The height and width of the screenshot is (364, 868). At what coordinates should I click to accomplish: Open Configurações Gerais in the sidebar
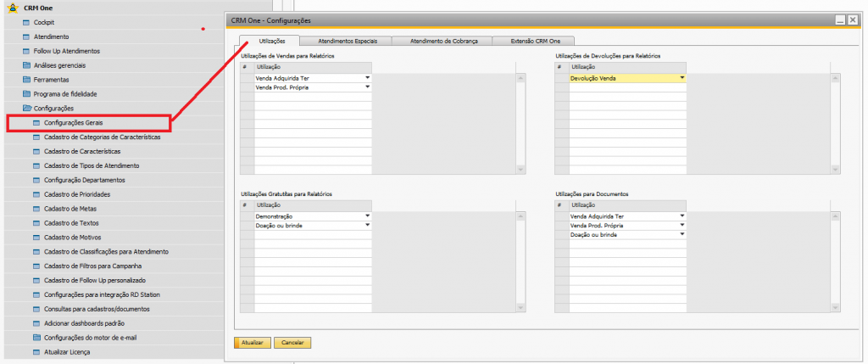point(74,123)
